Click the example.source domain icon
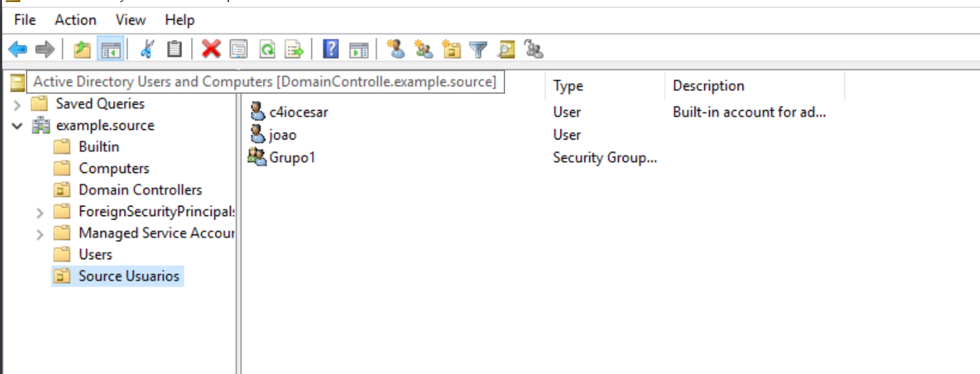980x374 pixels. (x=41, y=126)
